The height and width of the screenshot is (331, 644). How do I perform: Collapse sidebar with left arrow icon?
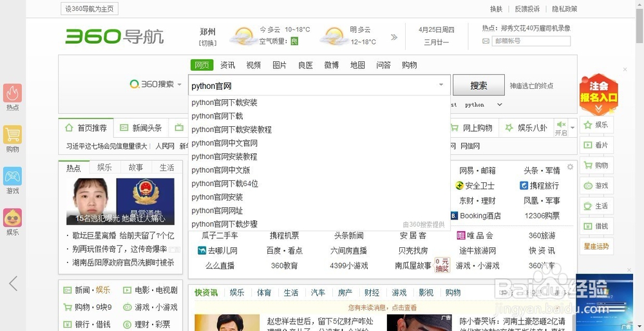[x=13, y=283]
